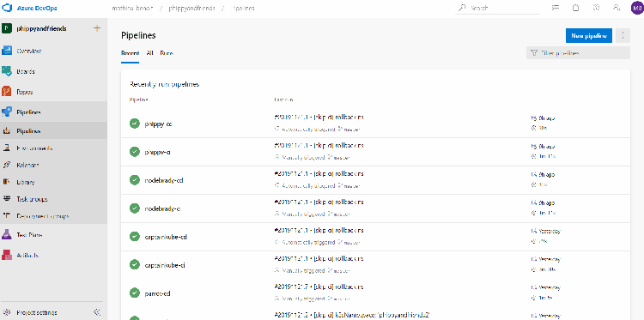
Task: Open Task groups via its sidebar icon
Action: (x=7, y=199)
